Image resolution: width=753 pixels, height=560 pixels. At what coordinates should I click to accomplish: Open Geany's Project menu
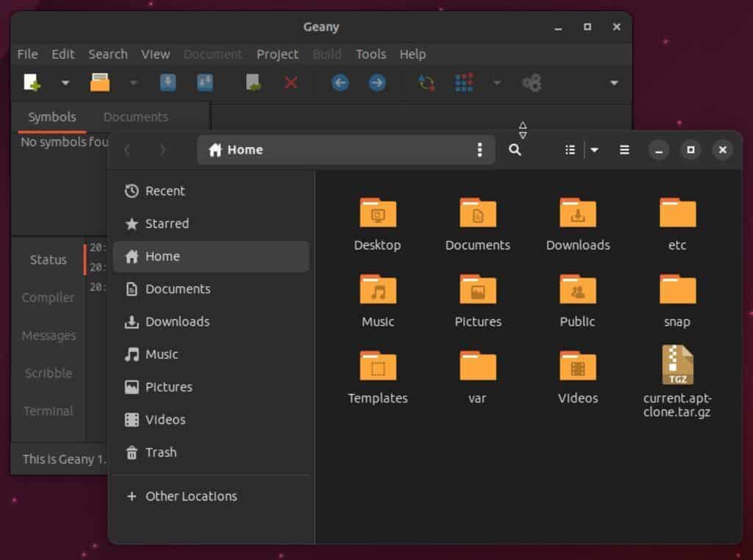coord(277,54)
